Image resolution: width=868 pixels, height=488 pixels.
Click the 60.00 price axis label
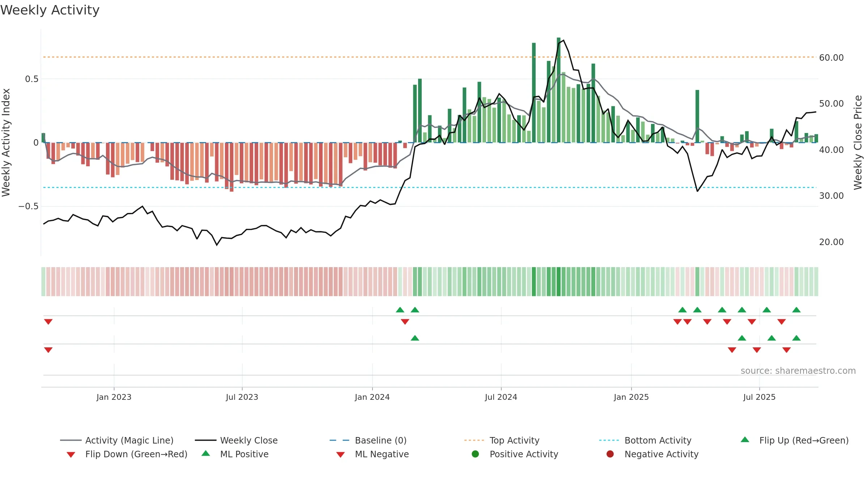pyautogui.click(x=831, y=57)
